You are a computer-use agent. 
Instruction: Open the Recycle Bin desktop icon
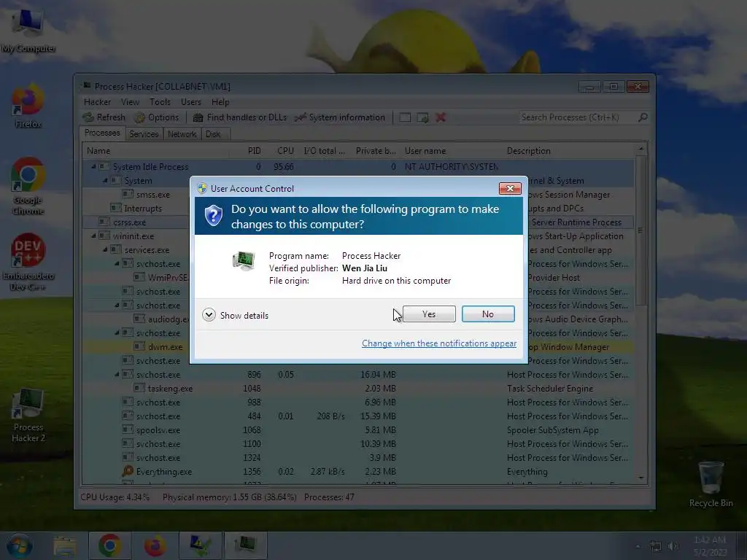point(711,484)
